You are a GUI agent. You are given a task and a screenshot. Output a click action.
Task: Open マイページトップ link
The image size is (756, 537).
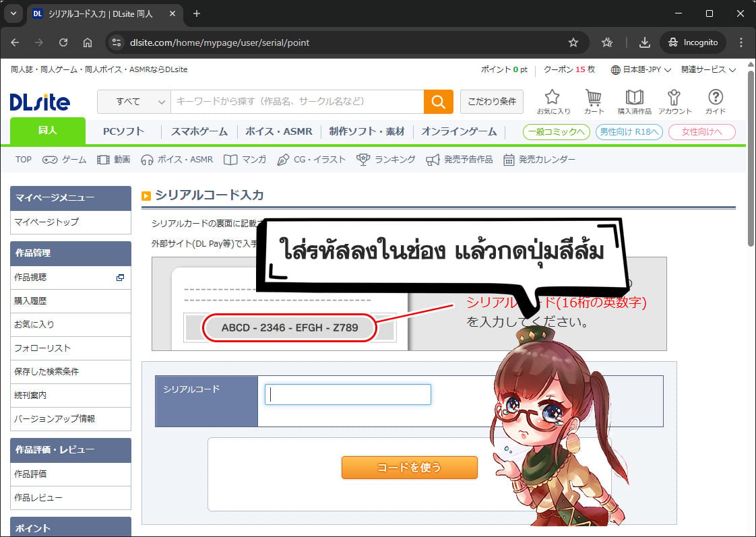[70, 222]
